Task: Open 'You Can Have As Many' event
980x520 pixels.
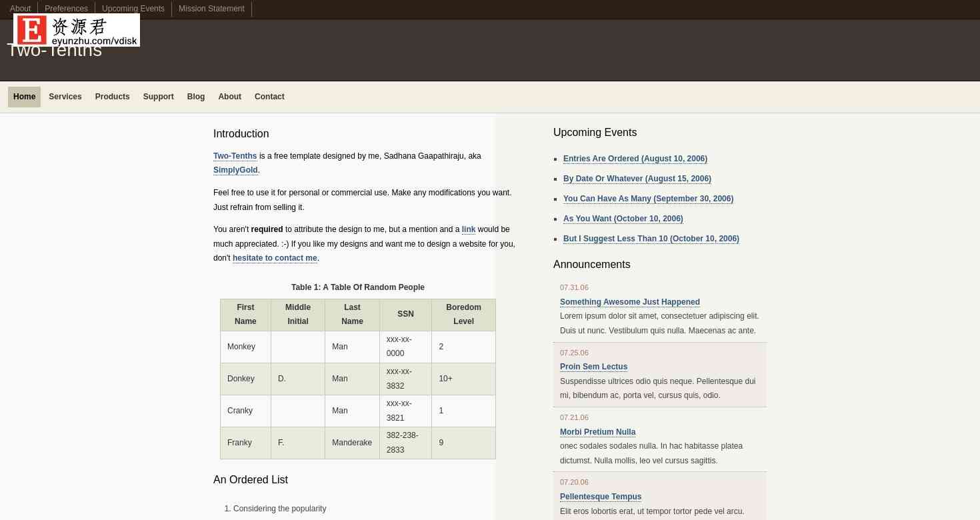Action: (648, 199)
